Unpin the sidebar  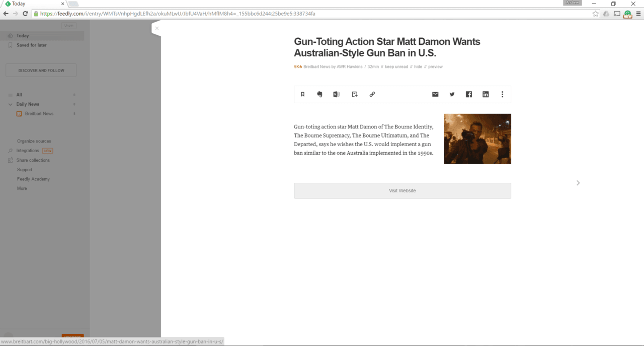click(68, 26)
